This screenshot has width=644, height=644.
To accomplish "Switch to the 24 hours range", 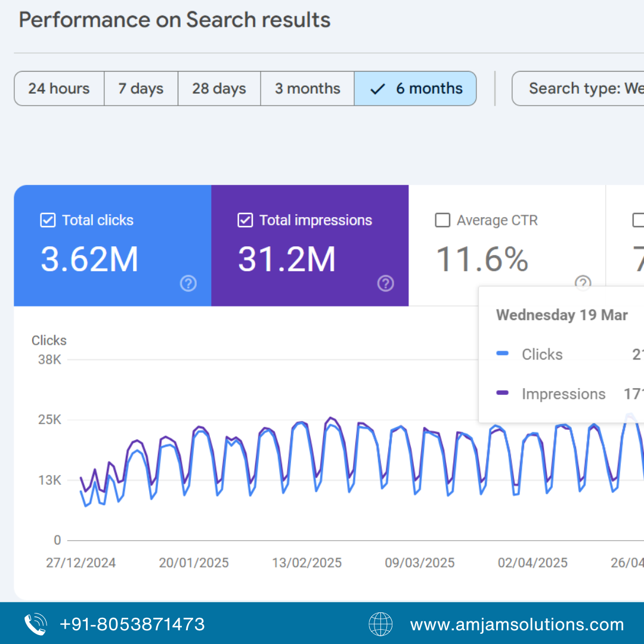I will 59,89.
